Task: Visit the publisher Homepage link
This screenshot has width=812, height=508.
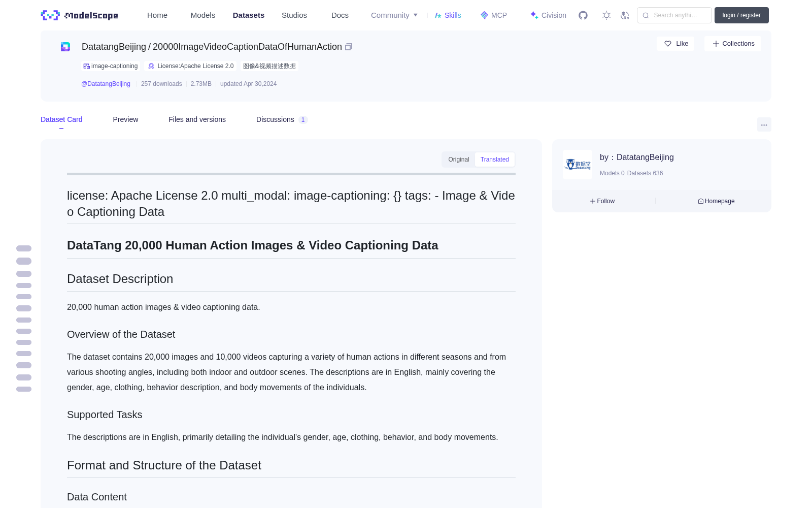Action: point(716,201)
